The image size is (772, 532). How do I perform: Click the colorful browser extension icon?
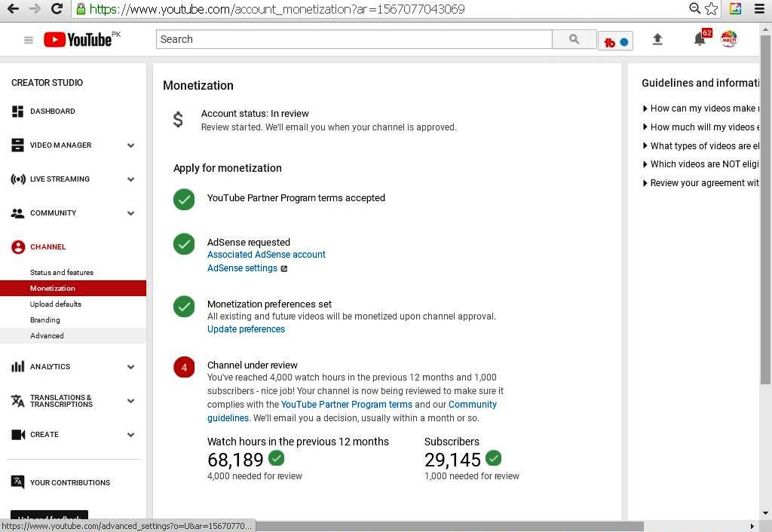click(735, 8)
